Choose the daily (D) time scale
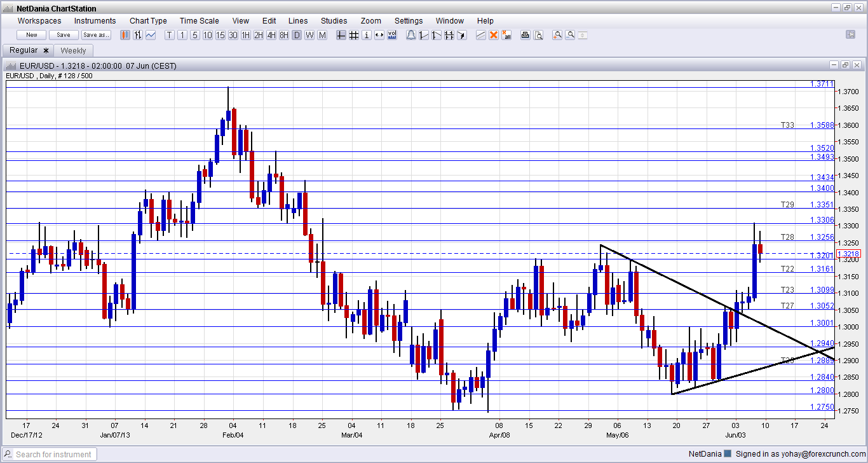The width and height of the screenshot is (868, 463). [296, 35]
